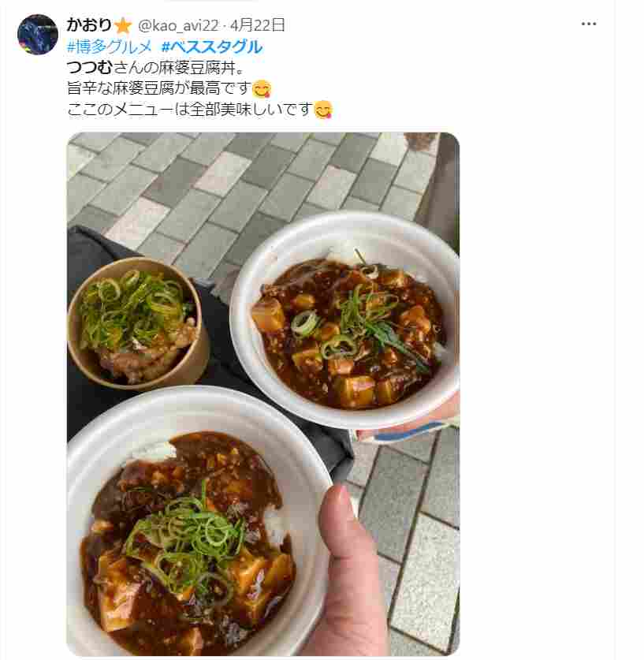Click the bold つつむ text
The height and width of the screenshot is (660, 644).
point(90,67)
